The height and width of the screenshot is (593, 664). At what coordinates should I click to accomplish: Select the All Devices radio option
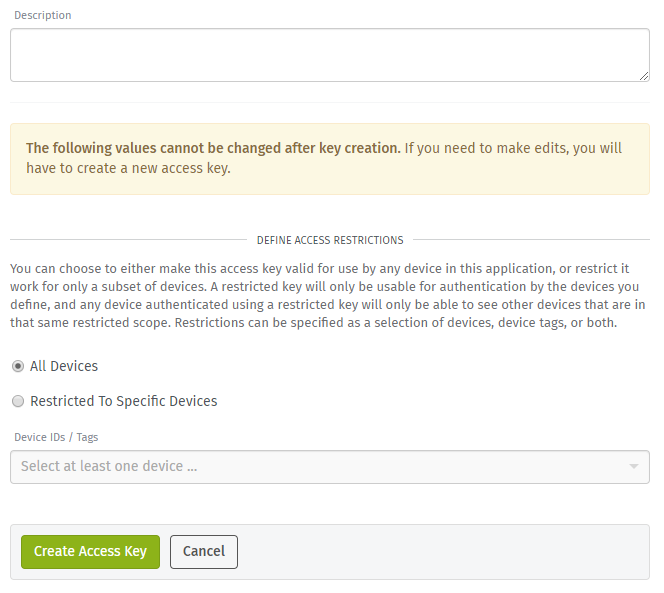pyautogui.click(x=18, y=366)
